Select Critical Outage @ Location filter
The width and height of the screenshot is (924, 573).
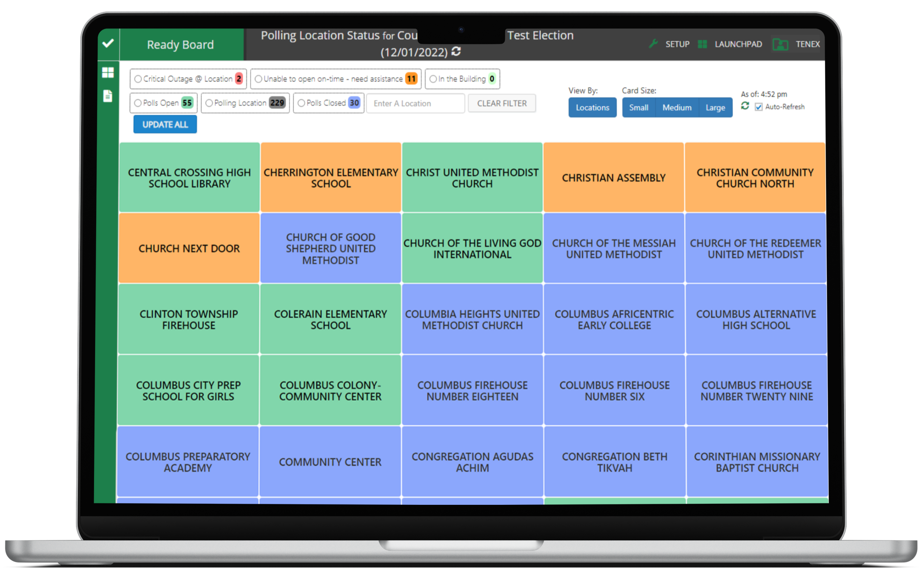[138, 79]
